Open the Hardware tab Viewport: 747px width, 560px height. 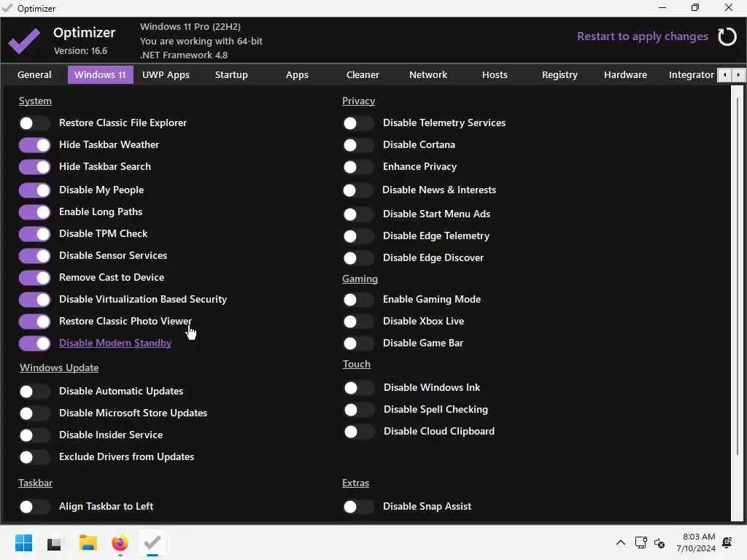point(625,75)
